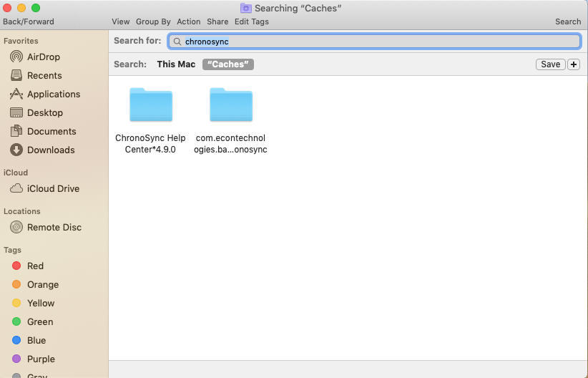Add search criteria with plus button

574,64
